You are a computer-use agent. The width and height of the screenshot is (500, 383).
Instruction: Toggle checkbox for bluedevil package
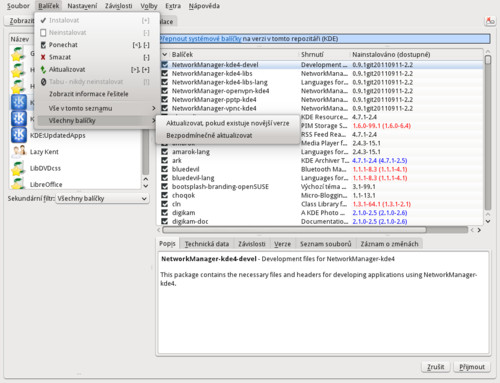click(x=165, y=169)
